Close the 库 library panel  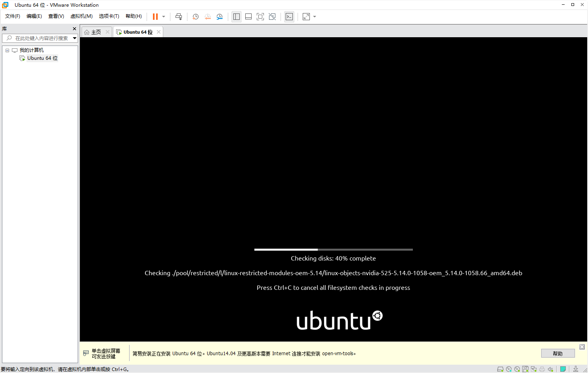(x=74, y=29)
